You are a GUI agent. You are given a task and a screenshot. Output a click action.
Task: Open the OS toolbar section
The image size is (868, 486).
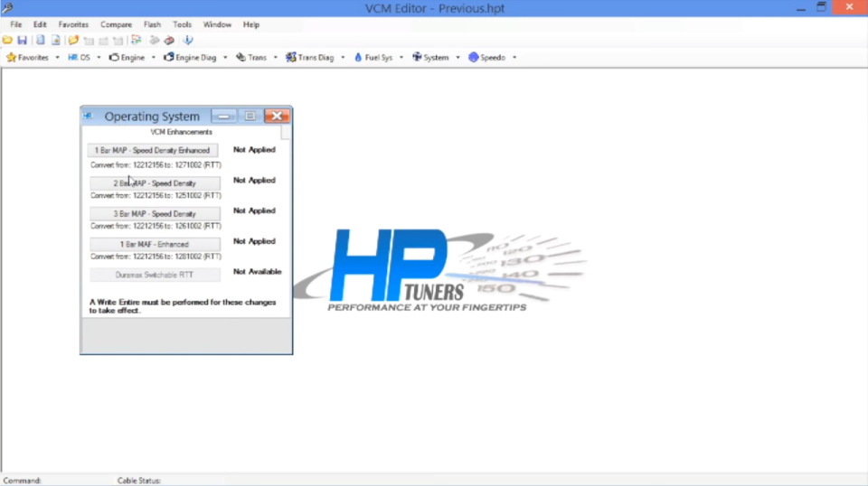coord(80,58)
